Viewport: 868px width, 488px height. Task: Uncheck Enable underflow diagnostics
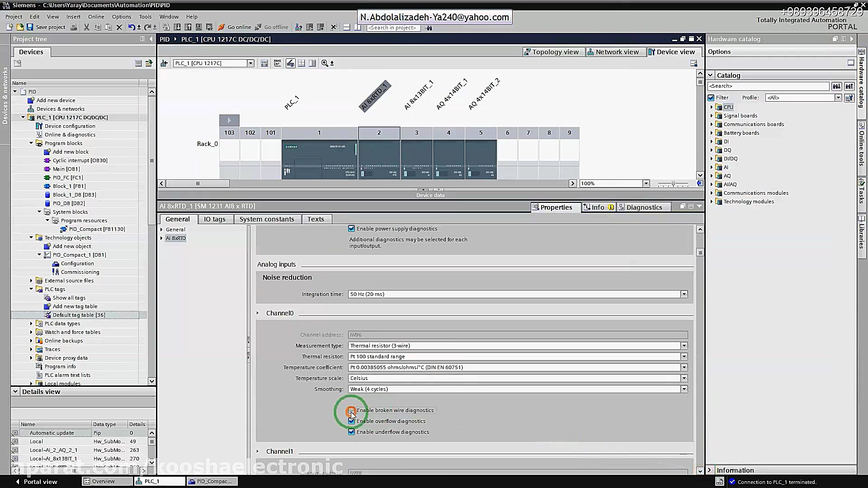coord(351,432)
